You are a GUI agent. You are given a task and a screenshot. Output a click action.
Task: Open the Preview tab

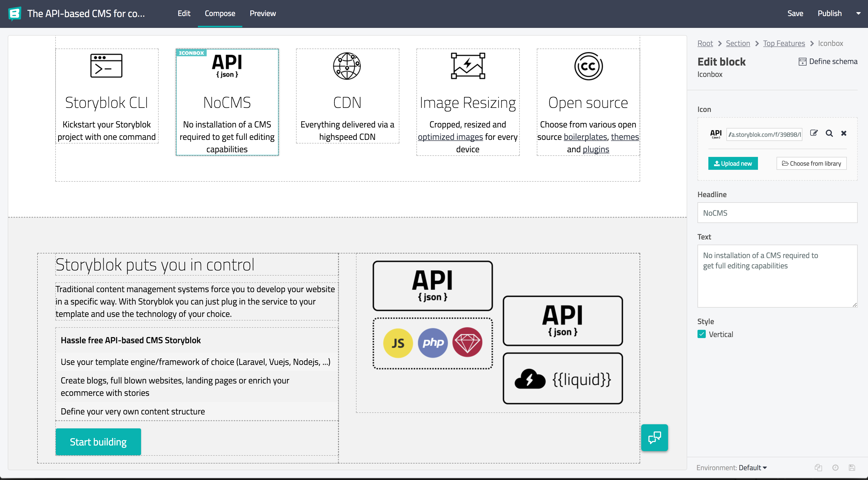pyautogui.click(x=262, y=13)
